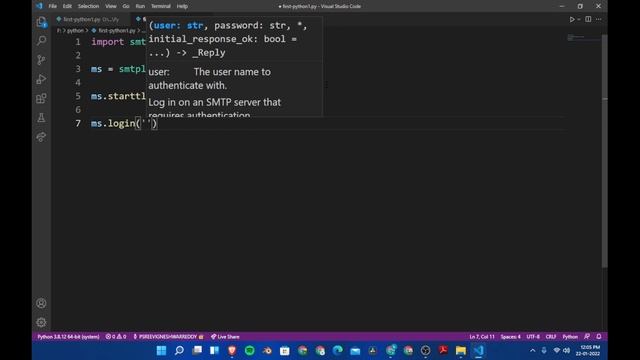Open the Help menu

[182, 6]
